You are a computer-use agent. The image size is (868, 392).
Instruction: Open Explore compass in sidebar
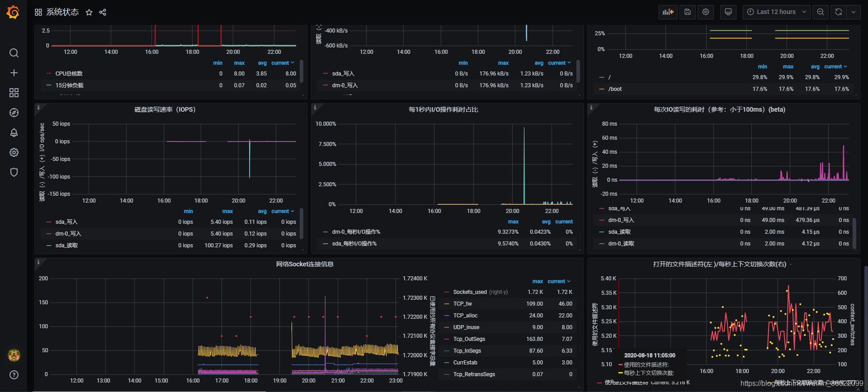coord(14,113)
